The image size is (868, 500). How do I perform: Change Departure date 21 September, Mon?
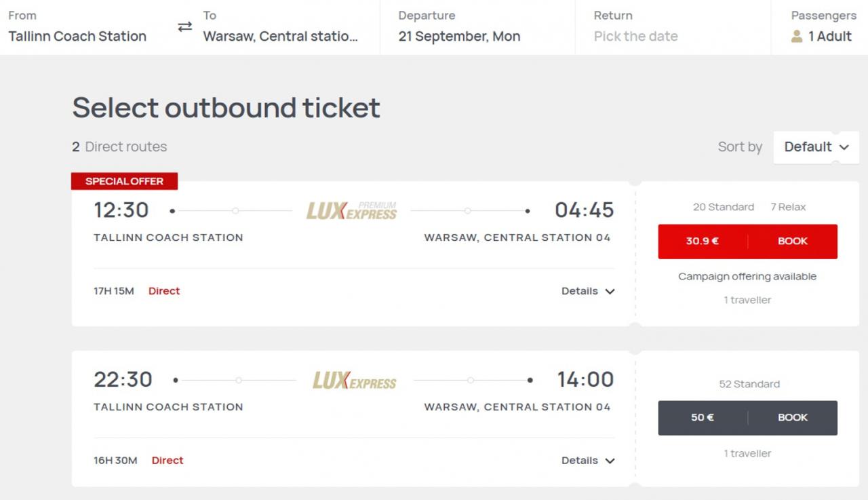477,27
